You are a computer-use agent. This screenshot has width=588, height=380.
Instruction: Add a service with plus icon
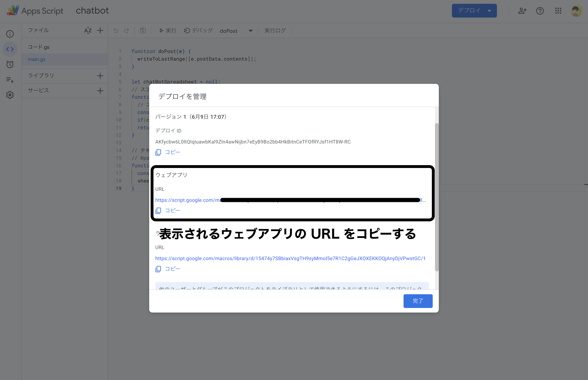tap(100, 91)
